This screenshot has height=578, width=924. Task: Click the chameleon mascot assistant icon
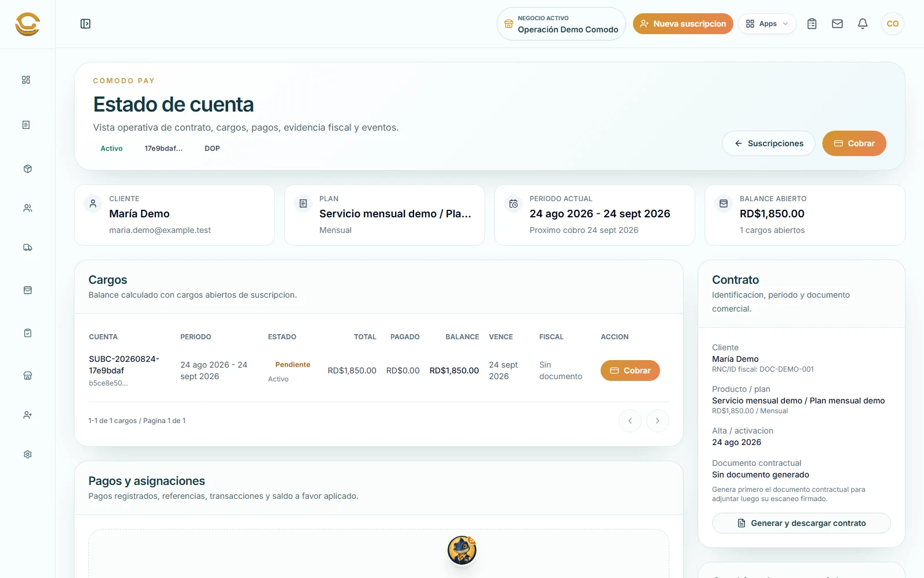pyautogui.click(x=462, y=550)
